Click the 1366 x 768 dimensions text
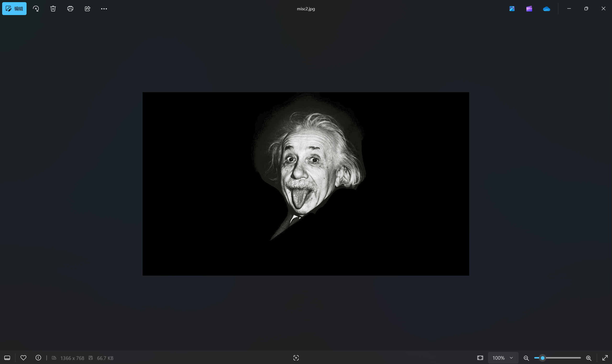This screenshot has height=364, width=612. point(72,358)
